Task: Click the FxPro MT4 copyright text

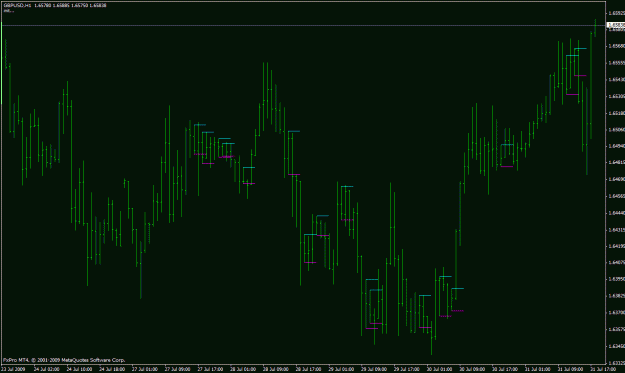Action: pyautogui.click(x=64, y=360)
